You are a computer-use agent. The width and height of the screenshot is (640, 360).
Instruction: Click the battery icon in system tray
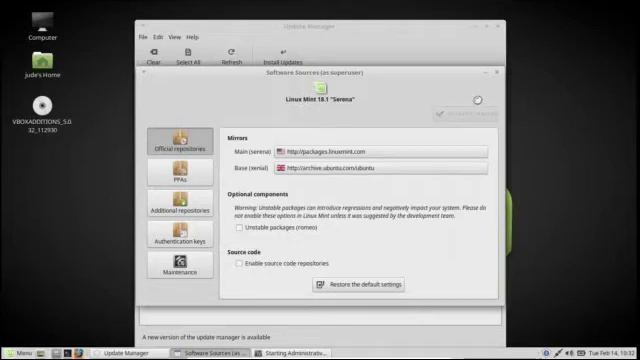tap(581, 353)
